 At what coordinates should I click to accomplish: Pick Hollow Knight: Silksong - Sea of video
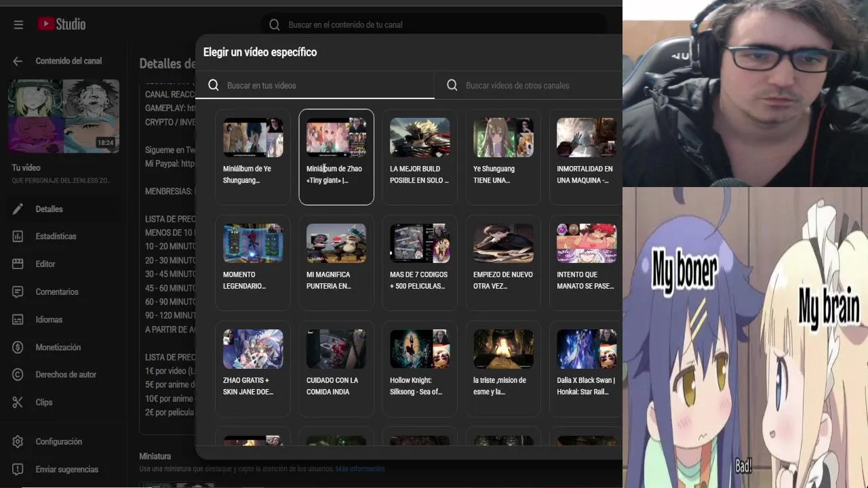pyautogui.click(x=420, y=368)
